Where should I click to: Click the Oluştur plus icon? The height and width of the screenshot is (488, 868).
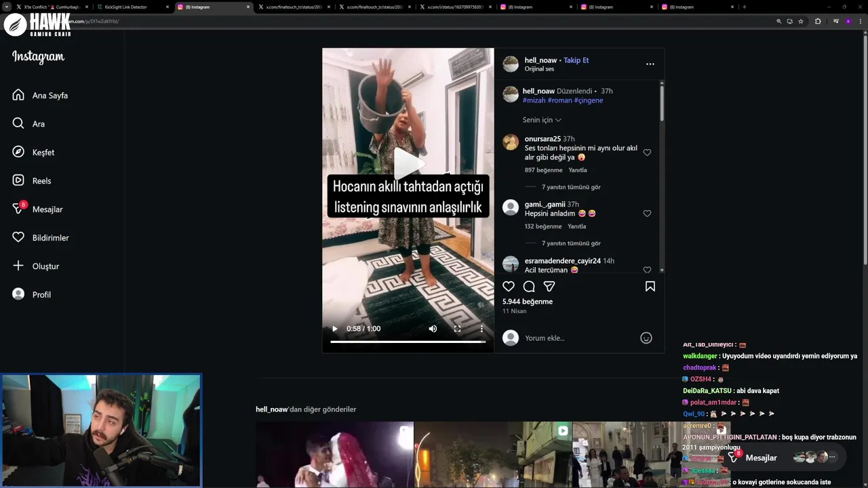(x=18, y=266)
